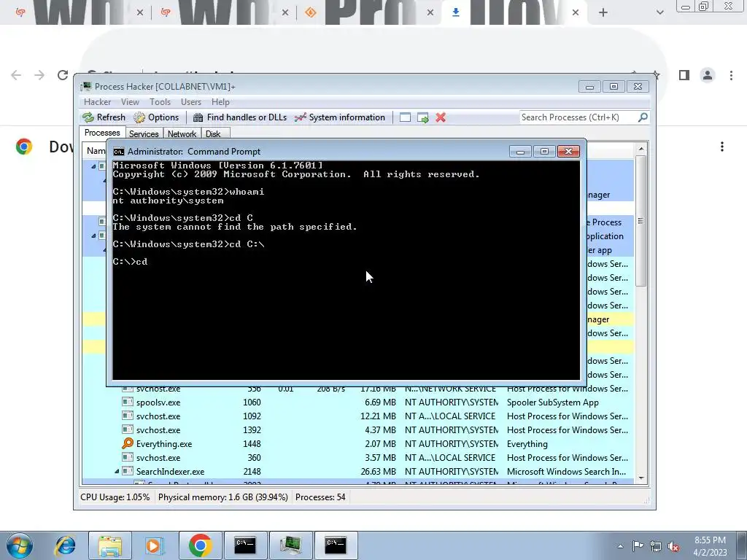Open the Hacker menu
Image resolution: width=747 pixels, height=560 pixels.
pyautogui.click(x=97, y=102)
